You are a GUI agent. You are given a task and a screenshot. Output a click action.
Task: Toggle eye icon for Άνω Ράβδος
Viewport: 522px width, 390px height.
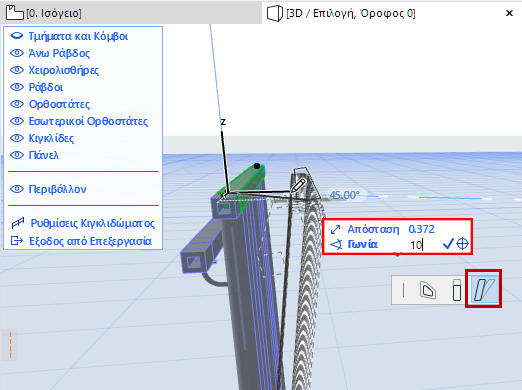(x=17, y=53)
